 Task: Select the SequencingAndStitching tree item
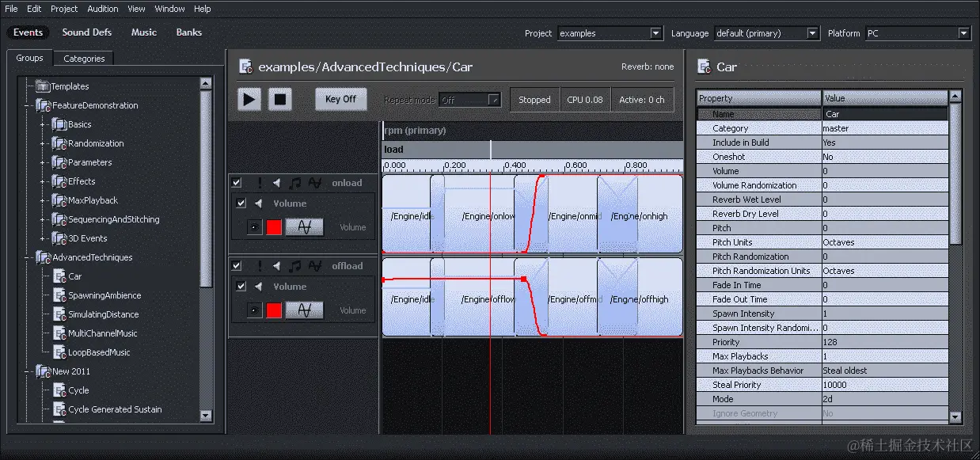click(x=114, y=219)
